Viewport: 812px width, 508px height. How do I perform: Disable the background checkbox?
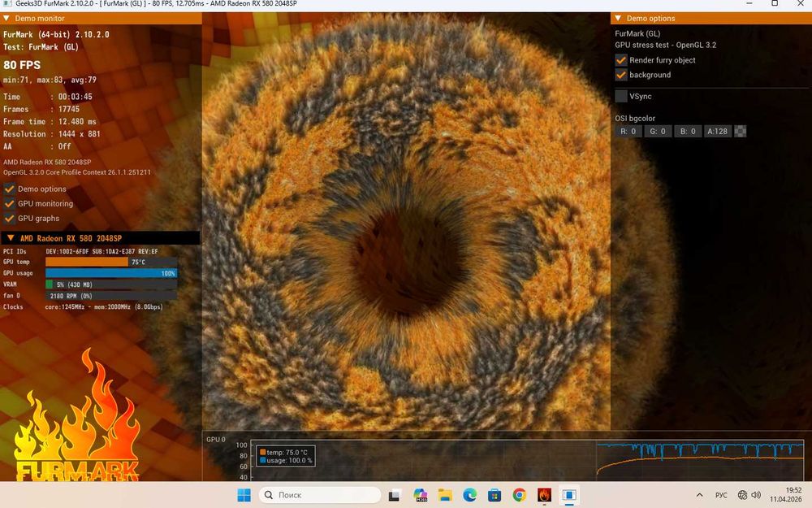click(621, 75)
